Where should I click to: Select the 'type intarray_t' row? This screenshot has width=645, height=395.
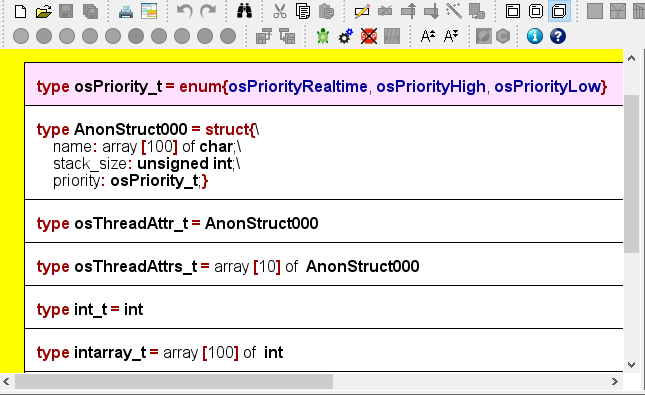(x=324, y=350)
